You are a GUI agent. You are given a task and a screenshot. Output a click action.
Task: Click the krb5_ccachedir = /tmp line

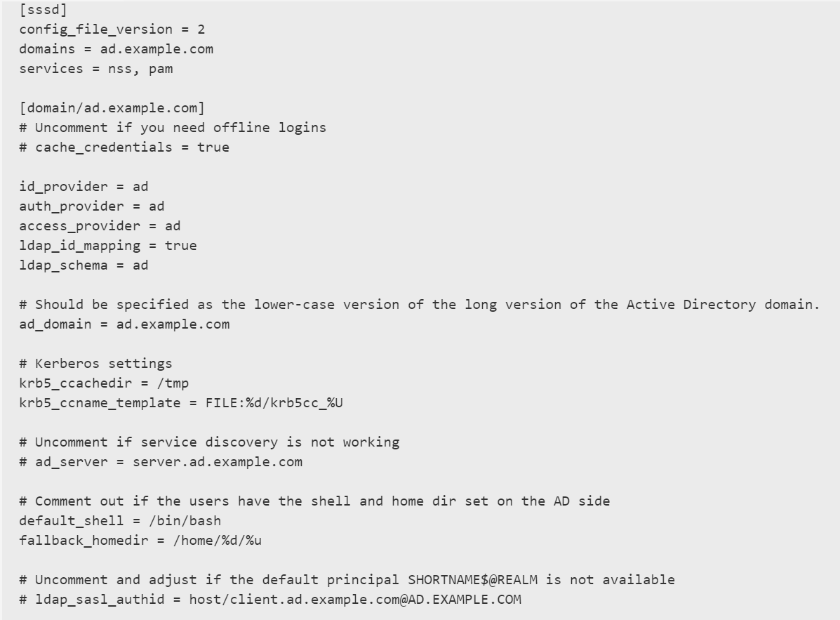tap(104, 383)
